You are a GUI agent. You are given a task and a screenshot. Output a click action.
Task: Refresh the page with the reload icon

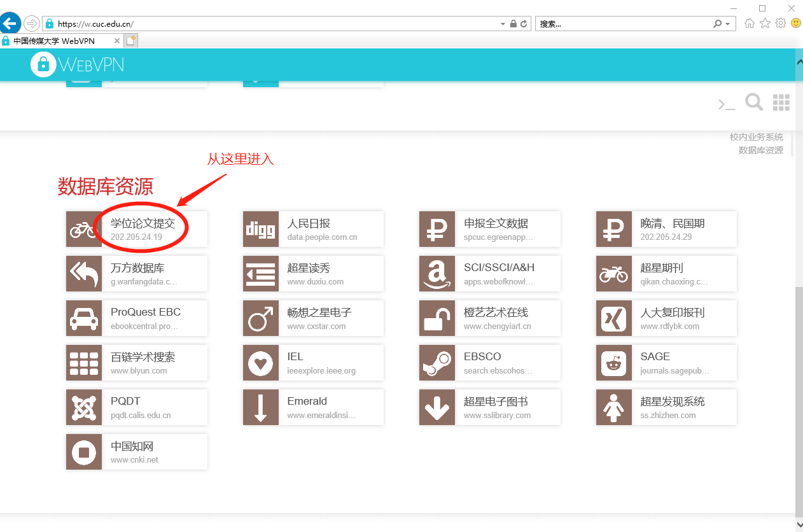point(524,24)
